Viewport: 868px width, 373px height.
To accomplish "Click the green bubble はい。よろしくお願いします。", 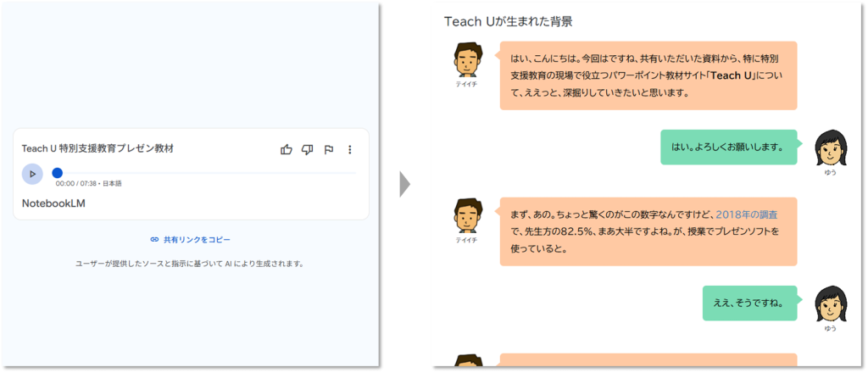I will [x=729, y=148].
